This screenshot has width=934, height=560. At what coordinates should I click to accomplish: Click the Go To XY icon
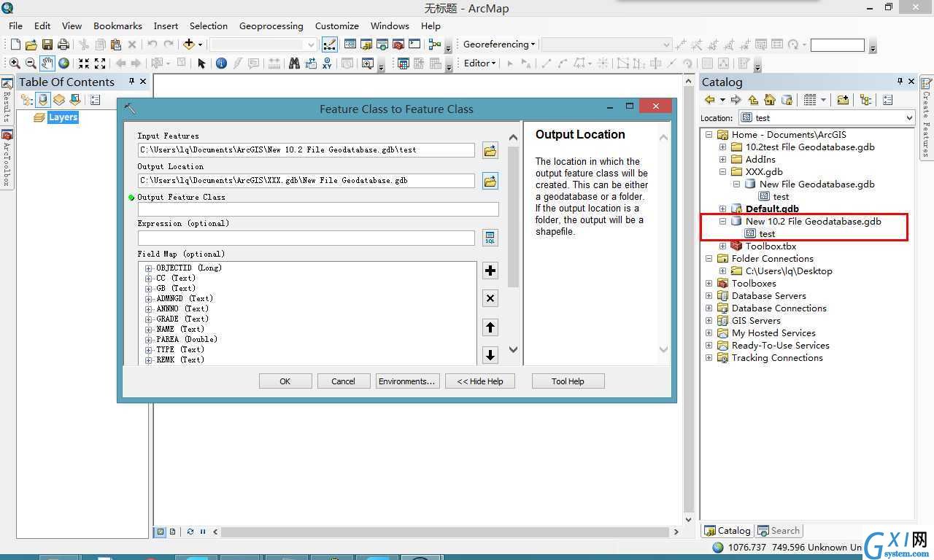(326, 63)
